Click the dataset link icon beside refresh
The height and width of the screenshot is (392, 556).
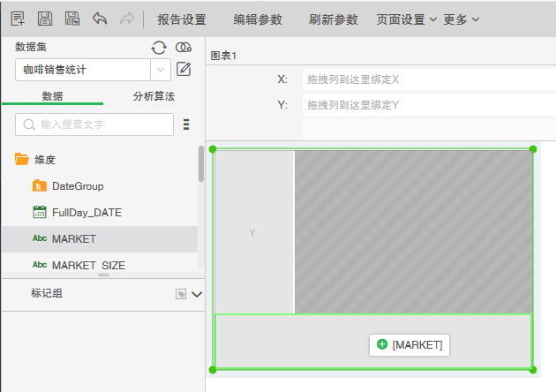[x=184, y=48]
